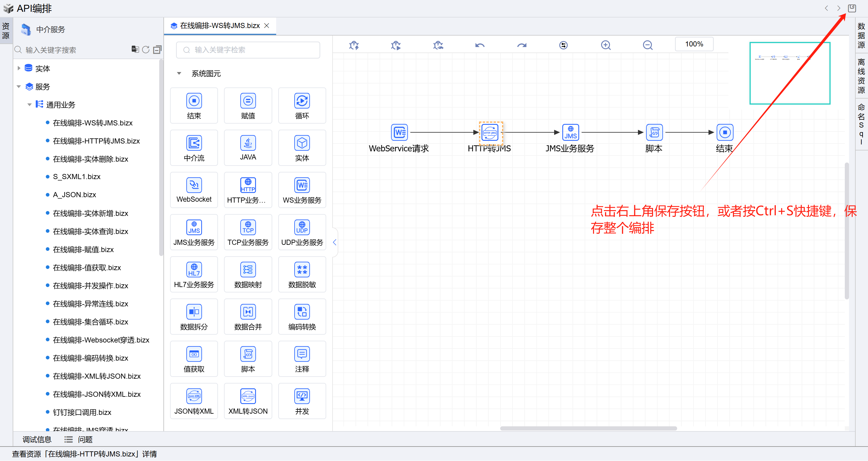The width and height of the screenshot is (868, 461).
Task: Click the save icon in top-right corner
Action: pos(851,8)
